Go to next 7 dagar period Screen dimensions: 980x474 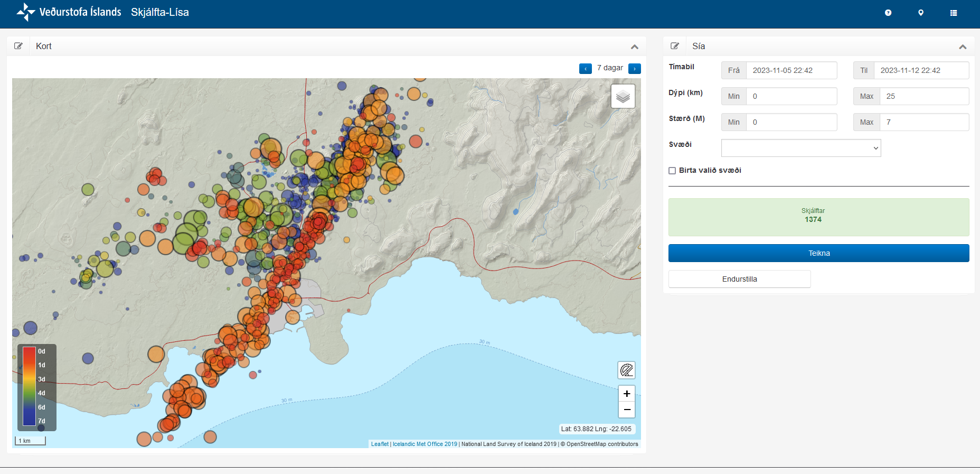point(635,69)
